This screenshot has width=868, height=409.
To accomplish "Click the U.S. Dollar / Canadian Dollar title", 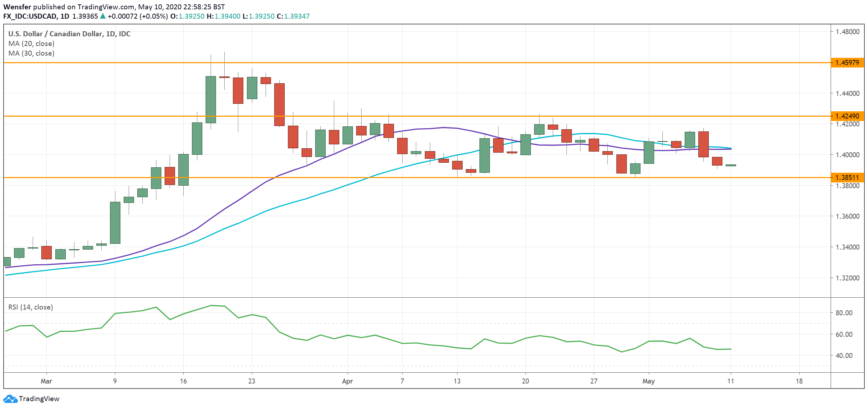I will (56, 34).
